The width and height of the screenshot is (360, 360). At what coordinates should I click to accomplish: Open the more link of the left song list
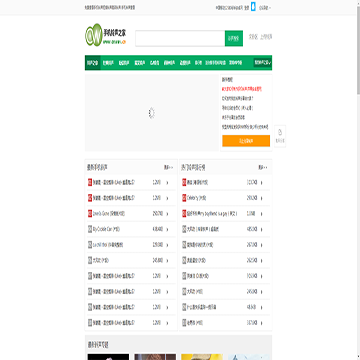[168, 167]
